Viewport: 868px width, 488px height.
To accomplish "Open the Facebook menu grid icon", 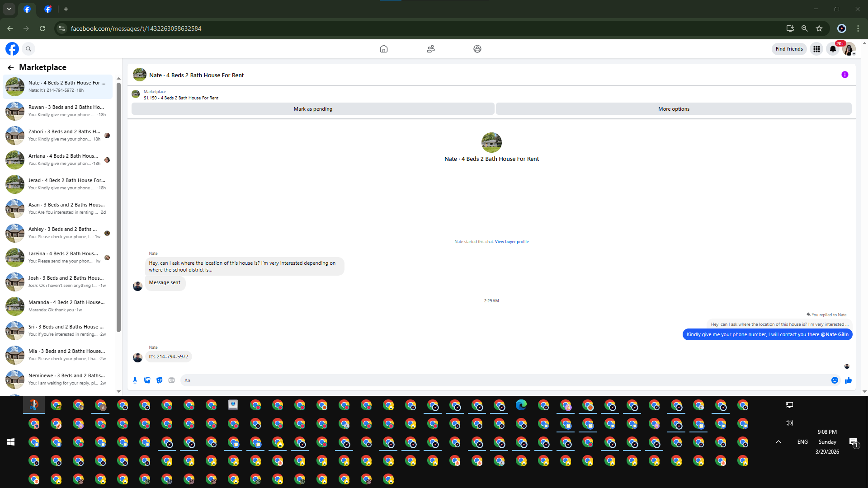I will 816,49.
